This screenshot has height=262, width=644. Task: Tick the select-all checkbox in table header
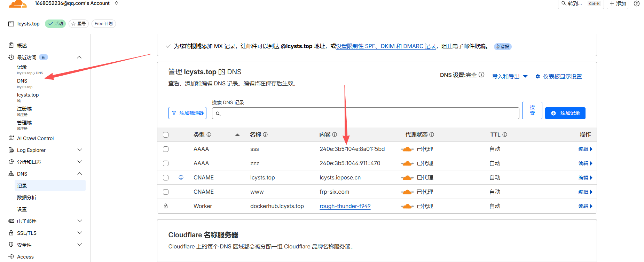tap(166, 135)
